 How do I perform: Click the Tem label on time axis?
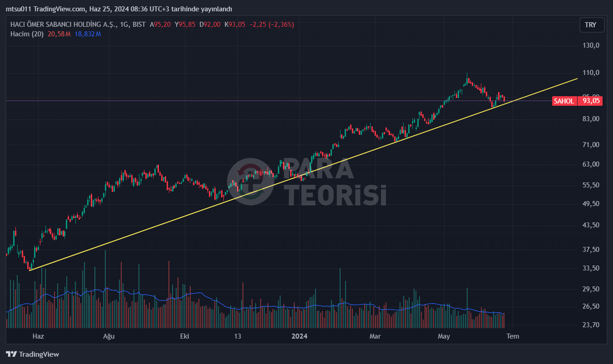click(513, 336)
